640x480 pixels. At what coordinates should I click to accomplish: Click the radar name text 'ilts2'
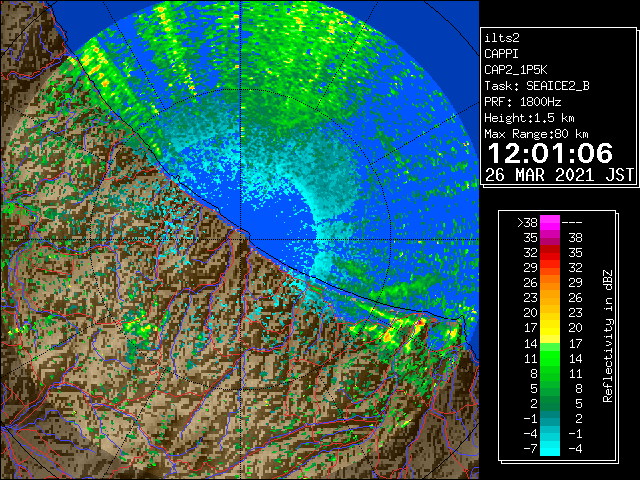[502, 38]
